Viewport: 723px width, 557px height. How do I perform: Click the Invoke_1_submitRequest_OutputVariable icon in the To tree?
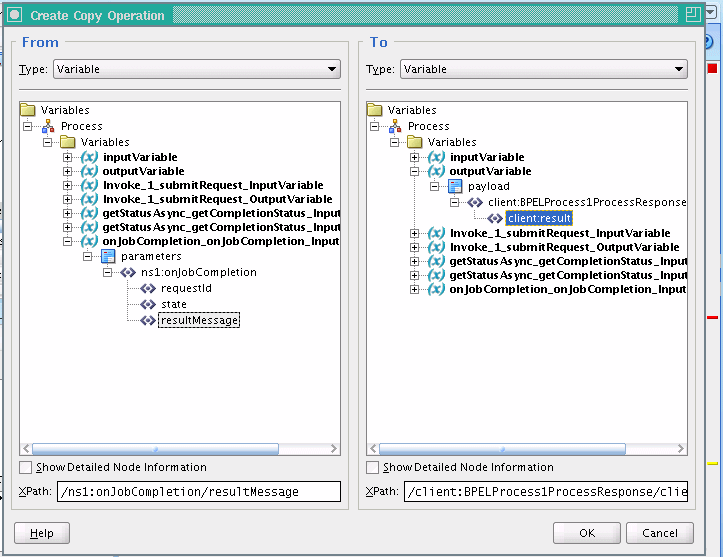pyautogui.click(x=436, y=247)
